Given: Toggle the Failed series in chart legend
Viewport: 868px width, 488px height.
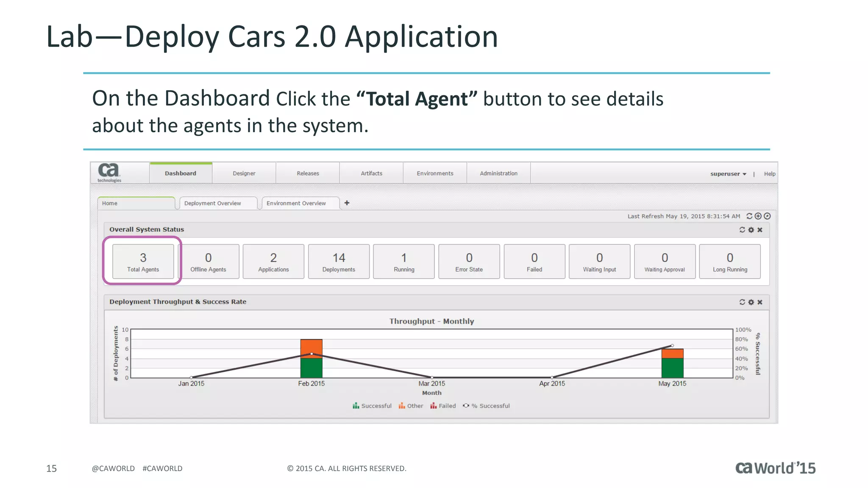Looking at the screenshot, I should point(443,406).
